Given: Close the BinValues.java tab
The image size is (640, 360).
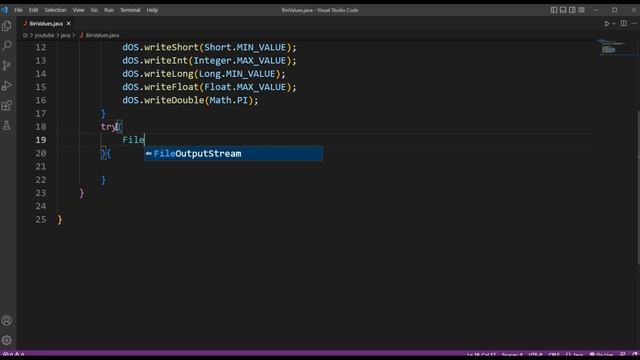Looking at the screenshot, I should tap(69, 24).
